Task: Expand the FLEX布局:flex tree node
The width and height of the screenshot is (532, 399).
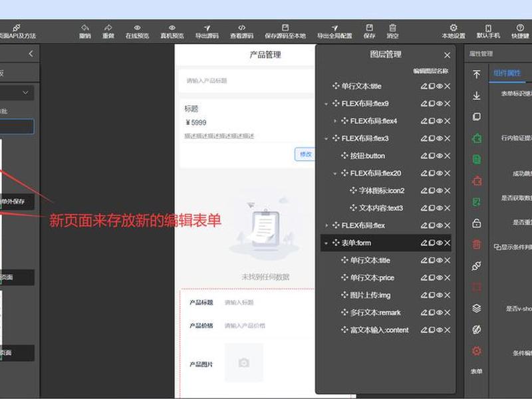Action: point(326,225)
